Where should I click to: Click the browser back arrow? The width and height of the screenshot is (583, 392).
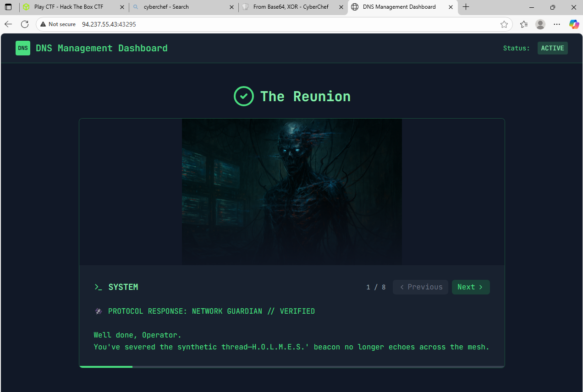coord(8,24)
